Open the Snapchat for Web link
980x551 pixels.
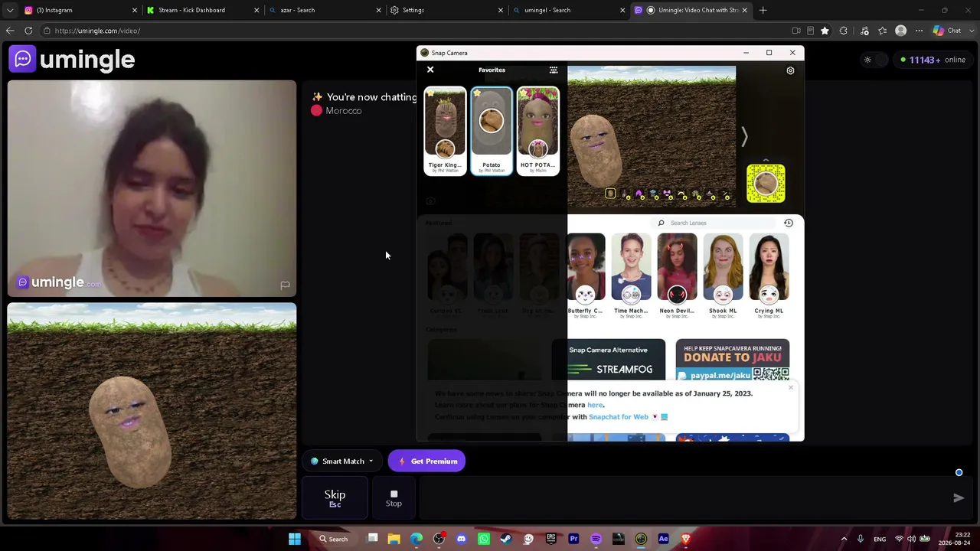tap(619, 417)
